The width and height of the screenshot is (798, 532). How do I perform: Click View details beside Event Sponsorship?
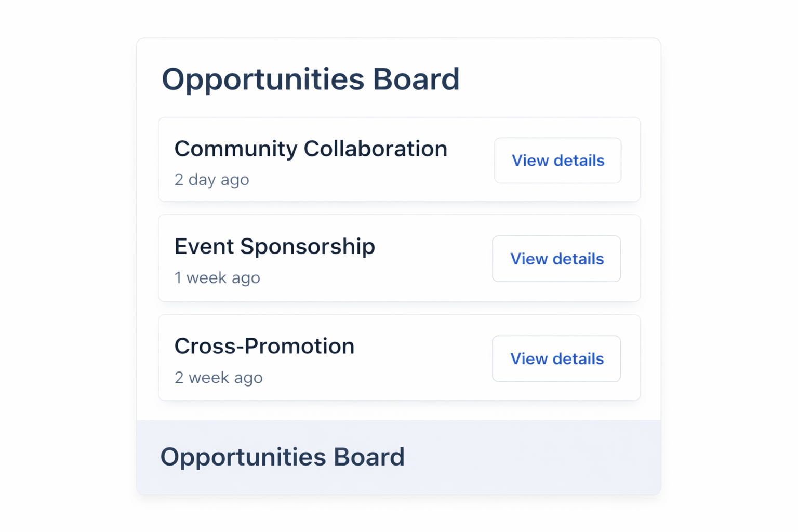point(556,259)
